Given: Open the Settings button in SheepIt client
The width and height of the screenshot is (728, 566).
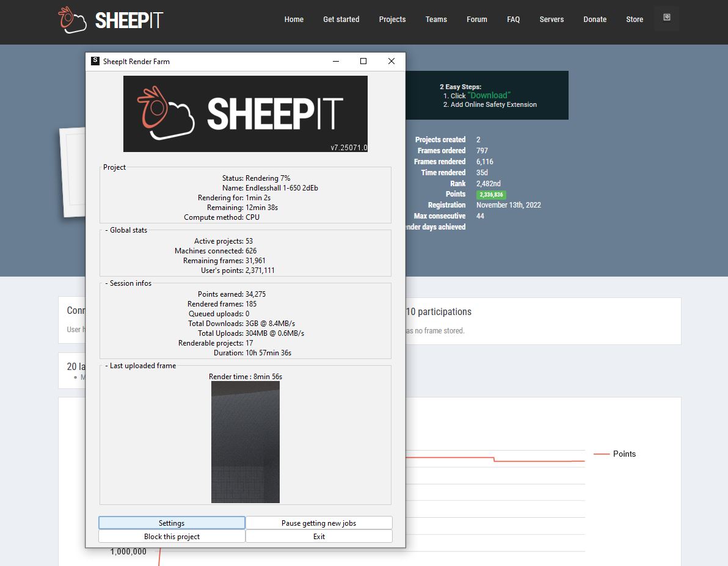Looking at the screenshot, I should (172, 523).
